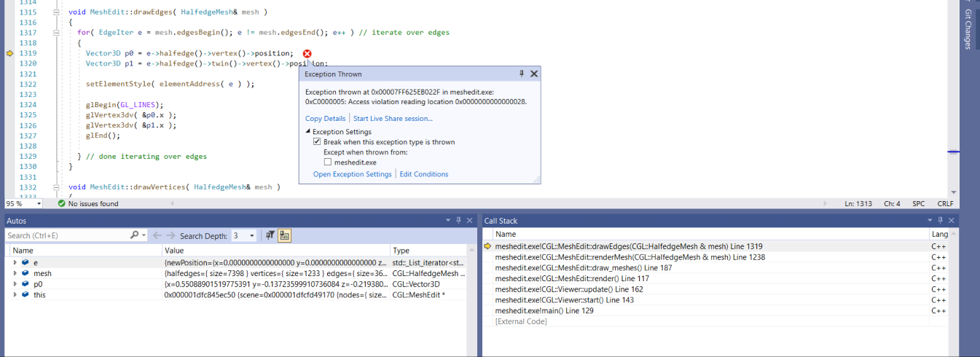
Task: Collapse the drawVertices function fold marker on line 1331
Action: [x=56, y=187]
